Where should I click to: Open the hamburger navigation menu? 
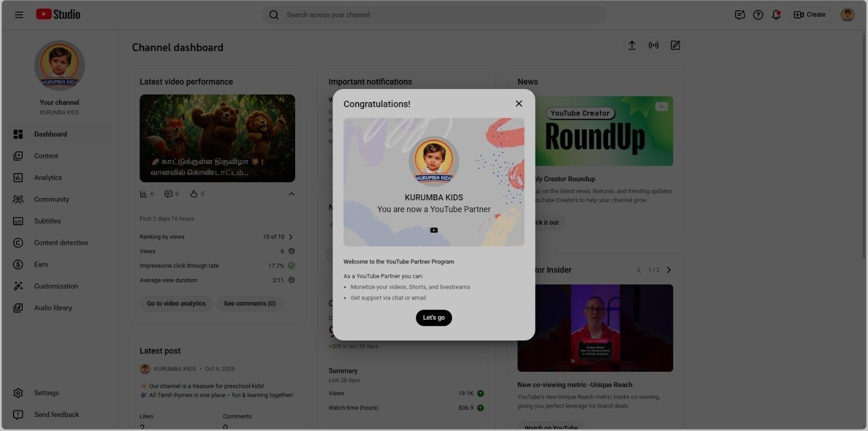[19, 15]
